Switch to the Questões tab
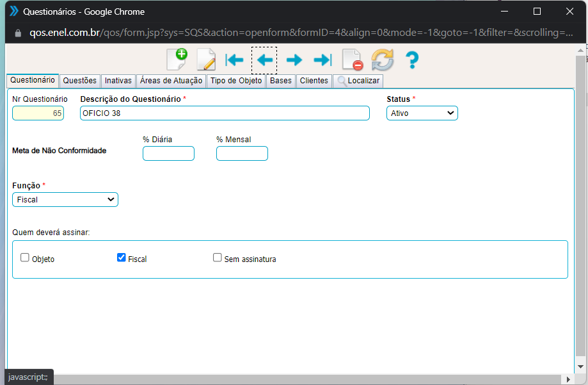The width and height of the screenshot is (588, 385). coord(80,81)
